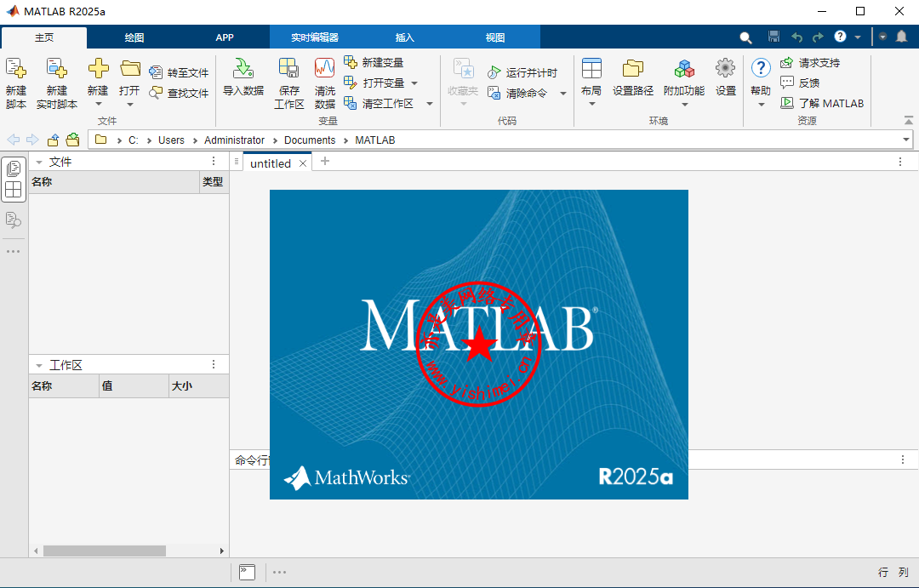Viewport: 919px width, 588px height.
Task: Click the 运行并计时 icon
Action: 494,72
